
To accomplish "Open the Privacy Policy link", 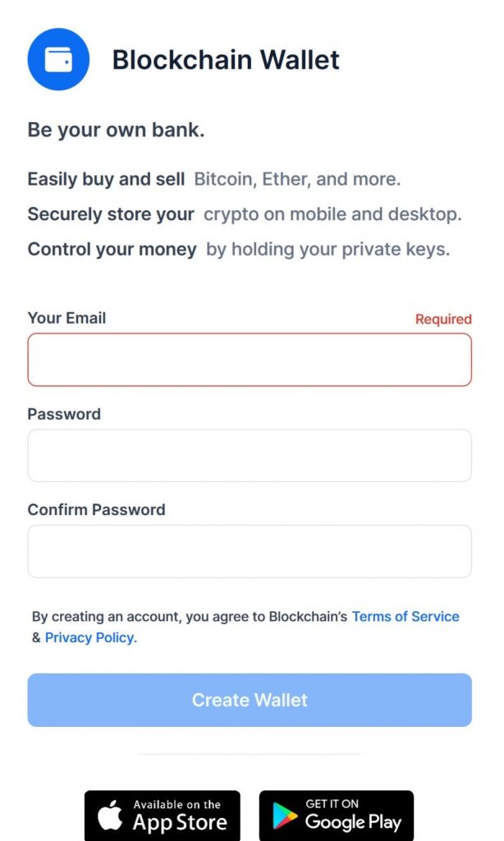I will [91, 637].
